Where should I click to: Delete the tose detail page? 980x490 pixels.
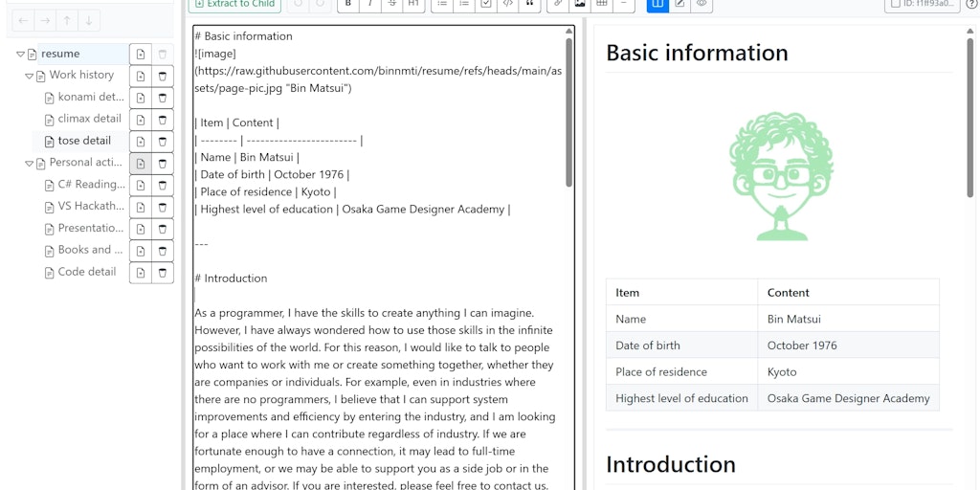pyautogui.click(x=163, y=142)
